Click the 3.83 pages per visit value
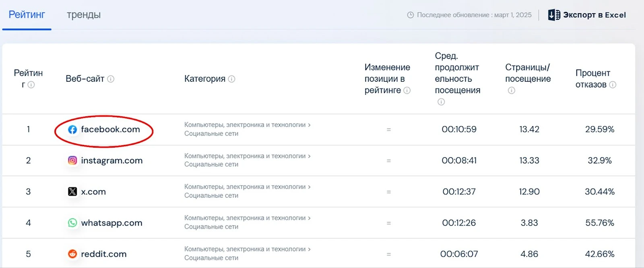644x268 pixels. point(529,223)
